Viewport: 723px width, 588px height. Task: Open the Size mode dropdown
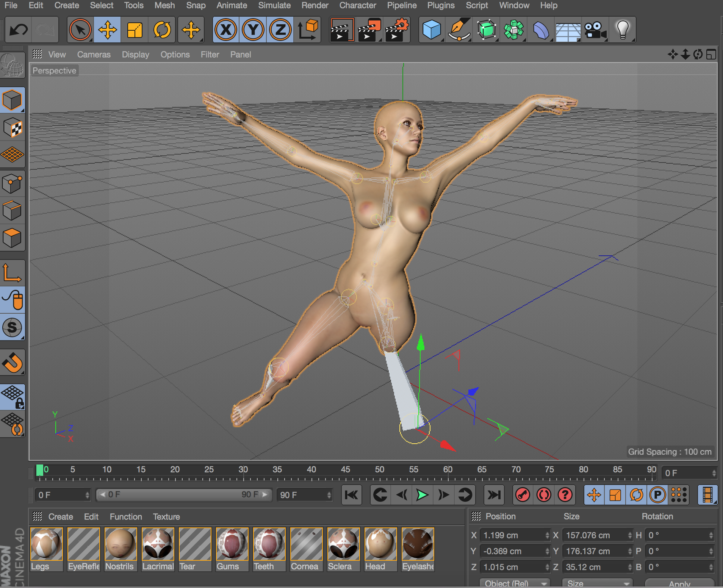tap(598, 583)
